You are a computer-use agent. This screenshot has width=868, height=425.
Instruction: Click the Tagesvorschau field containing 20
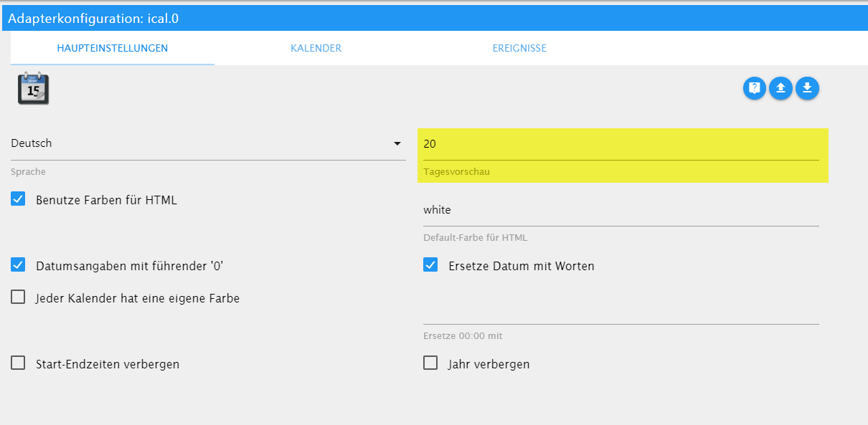point(621,144)
